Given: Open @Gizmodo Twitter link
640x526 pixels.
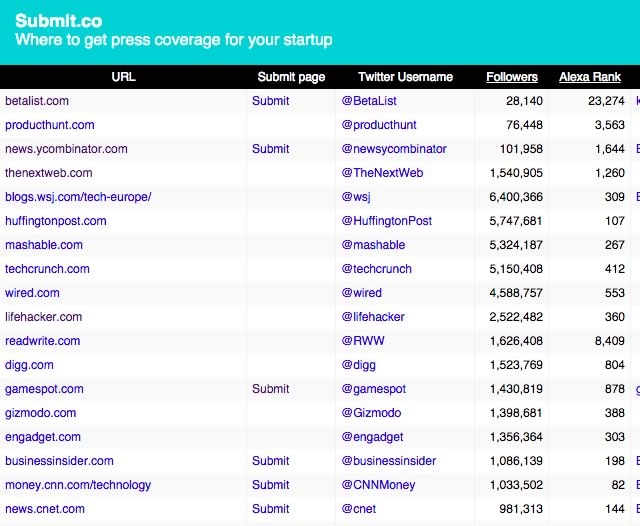Looking at the screenshot, I should (371, 413).
